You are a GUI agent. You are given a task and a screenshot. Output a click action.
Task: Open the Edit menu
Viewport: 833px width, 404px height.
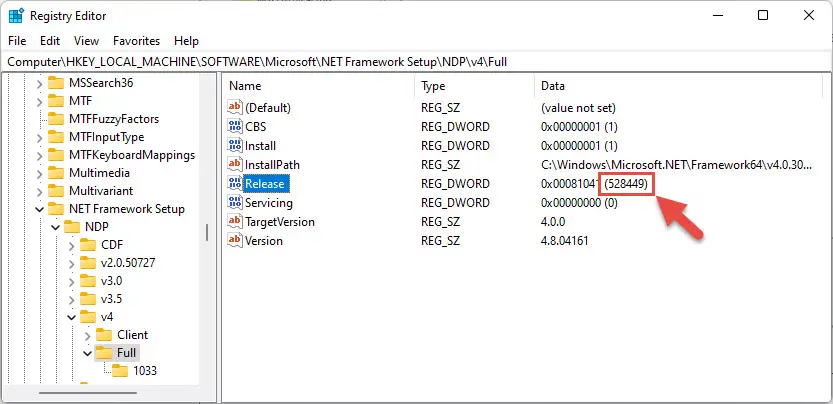point(50,41)
